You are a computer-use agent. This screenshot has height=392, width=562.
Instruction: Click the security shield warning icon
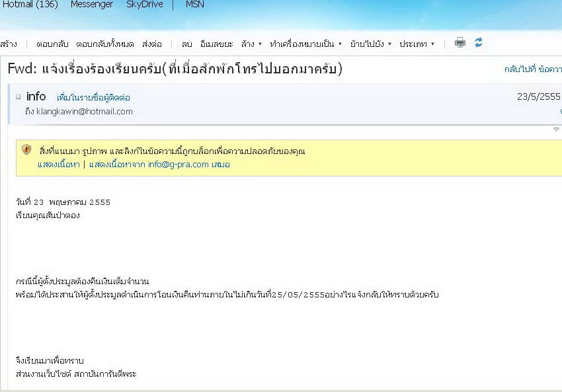coord(26,149)
